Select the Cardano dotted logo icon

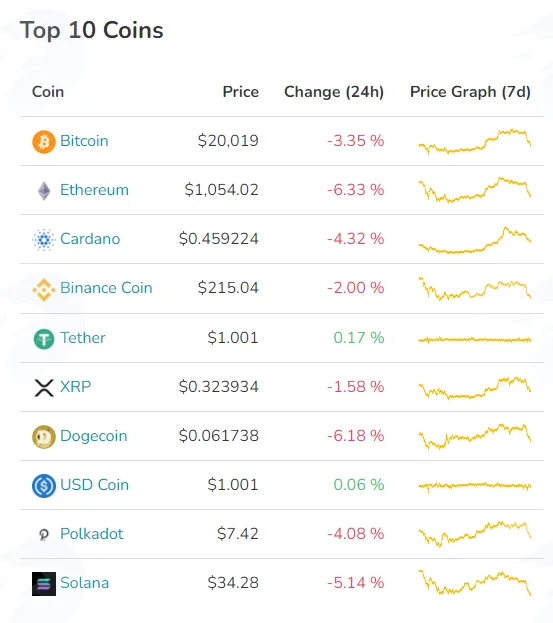[x=44, y=240]
